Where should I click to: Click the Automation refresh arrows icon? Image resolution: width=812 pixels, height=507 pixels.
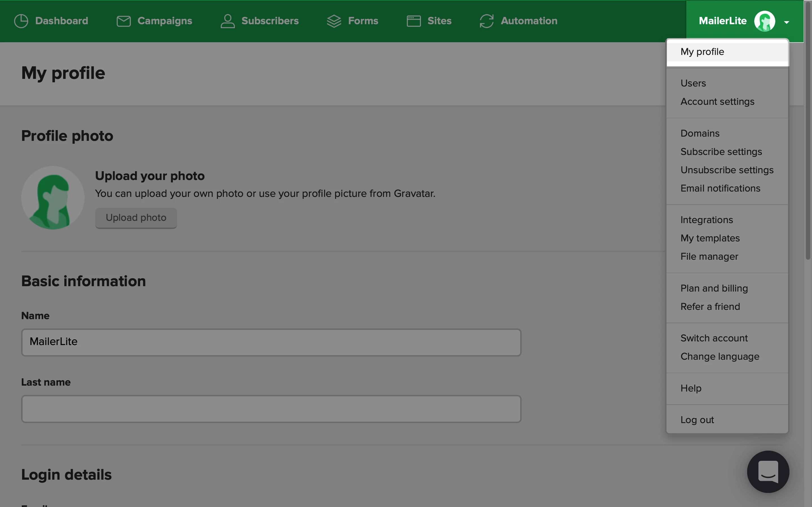tap(487, 21)
